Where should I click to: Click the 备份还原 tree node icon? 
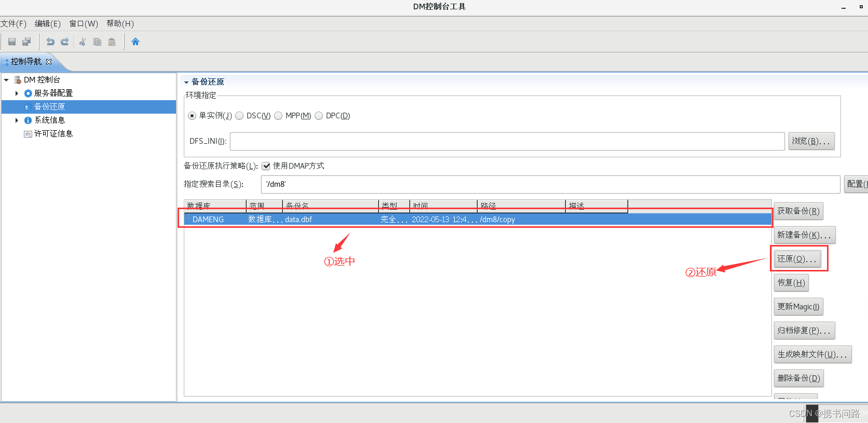[27, 107]
